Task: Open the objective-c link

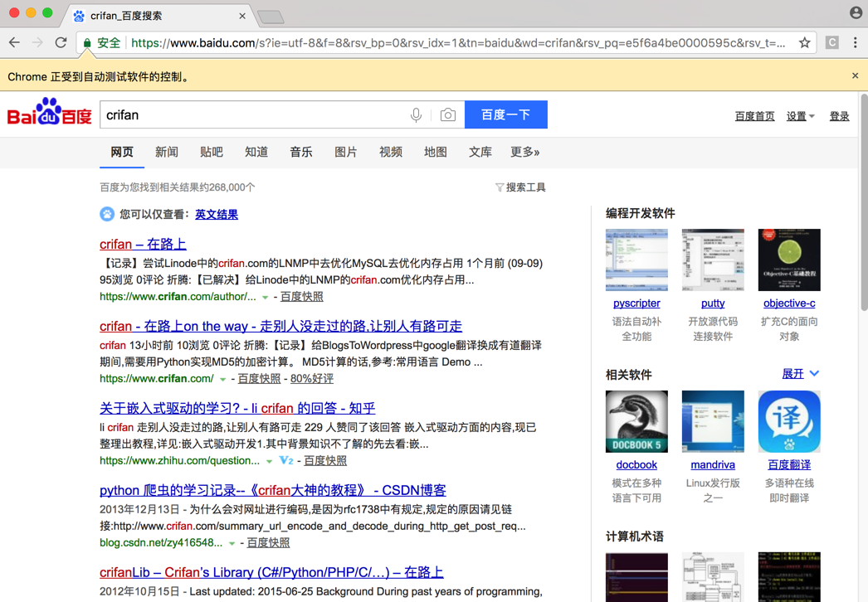Action: tap(789, 303)
